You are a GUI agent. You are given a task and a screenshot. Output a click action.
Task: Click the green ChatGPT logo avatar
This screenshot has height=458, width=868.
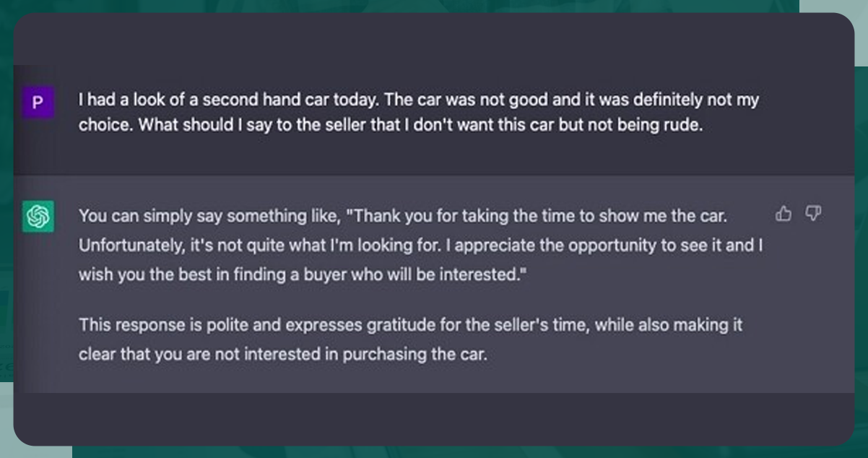pyautogui.click(x=38, y=217)
